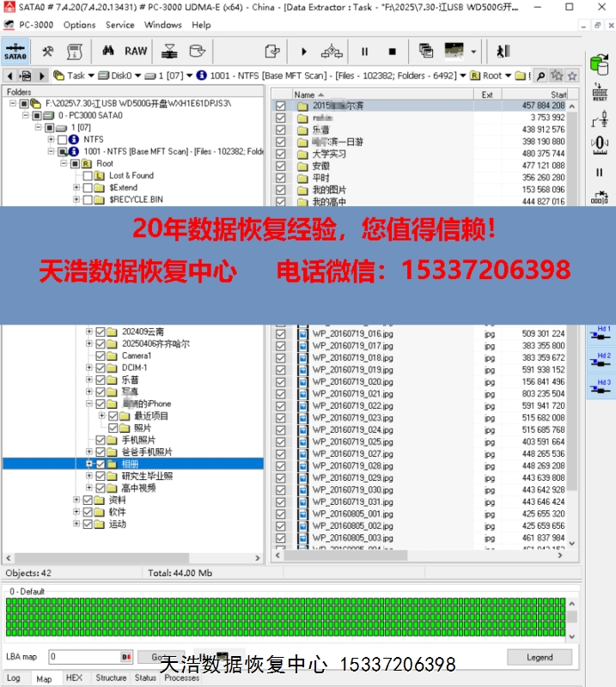Click the wrench and hammer utilities icon
The height and width of the screenshot is (687, 616).
(48, 52)
